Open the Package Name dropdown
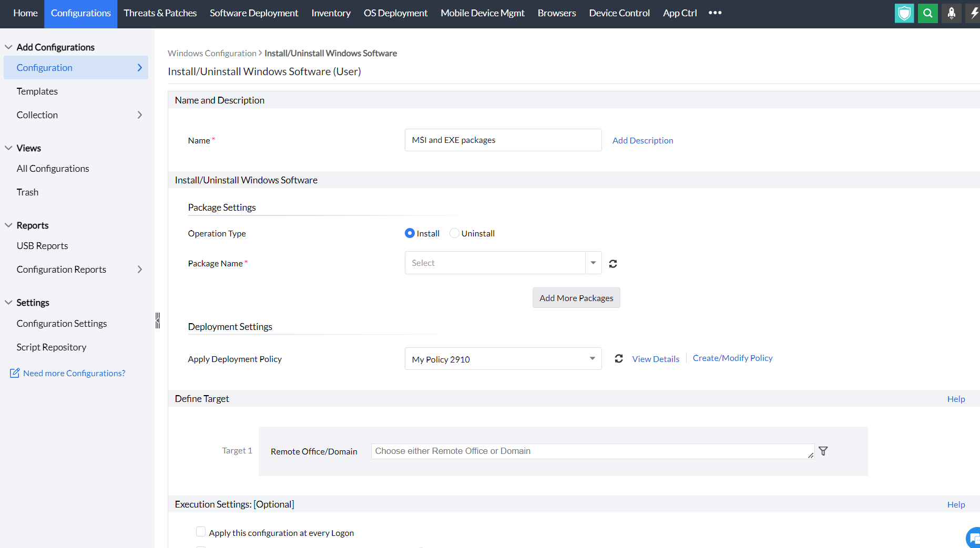 pos(593,263)
